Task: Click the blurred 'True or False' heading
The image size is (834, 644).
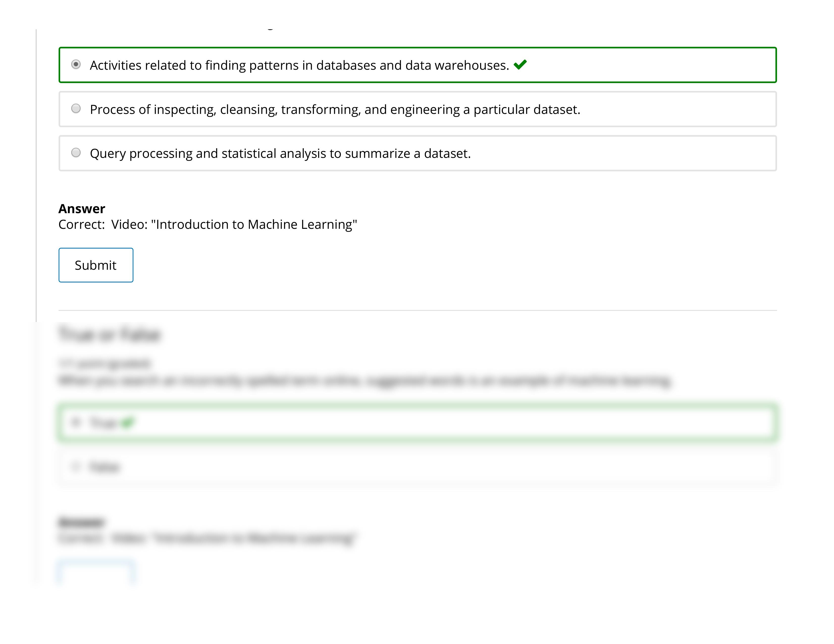Action: (110, 334)
